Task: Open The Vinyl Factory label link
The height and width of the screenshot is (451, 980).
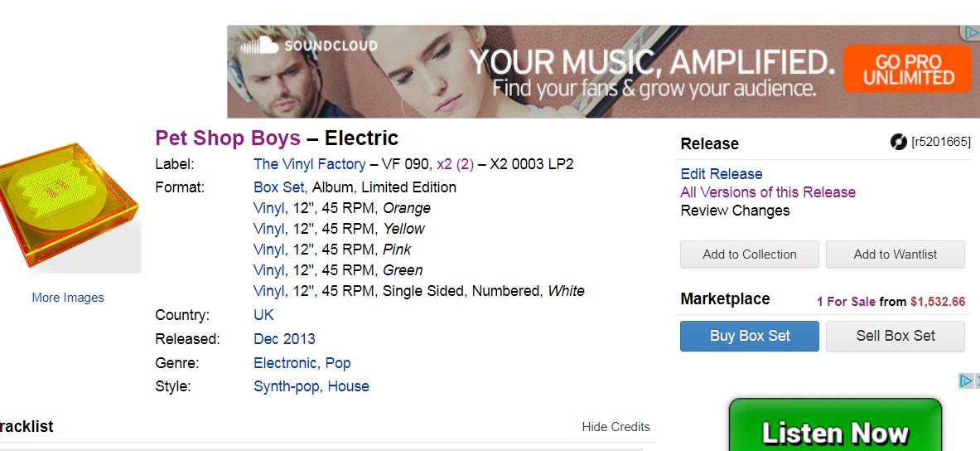Action: tap(309, 164)
